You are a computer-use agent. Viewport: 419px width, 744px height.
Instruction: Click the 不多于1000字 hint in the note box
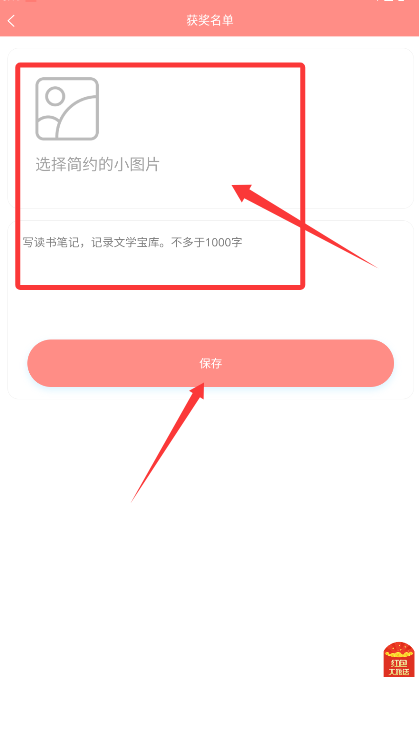[x=206, y=242]
